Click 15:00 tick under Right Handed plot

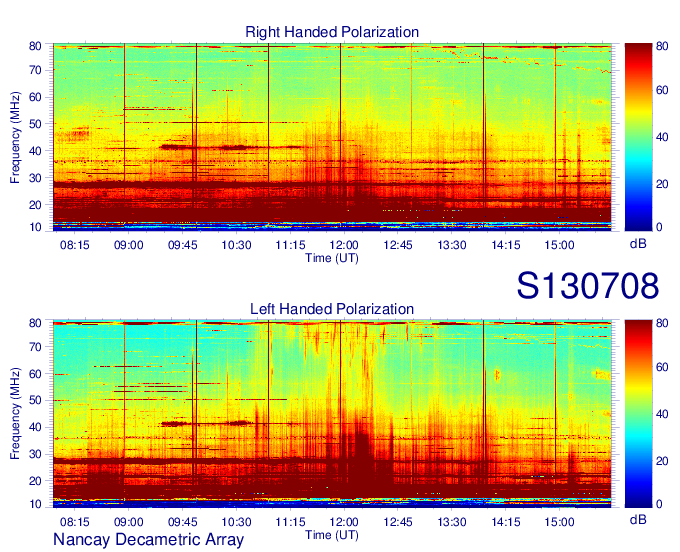tap(559, 245)
